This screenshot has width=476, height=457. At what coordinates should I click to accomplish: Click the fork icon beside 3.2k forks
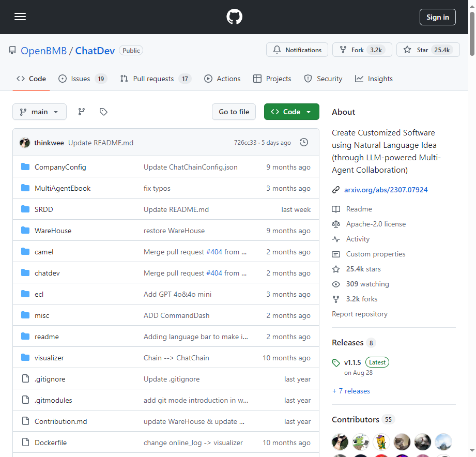point(336,299)
